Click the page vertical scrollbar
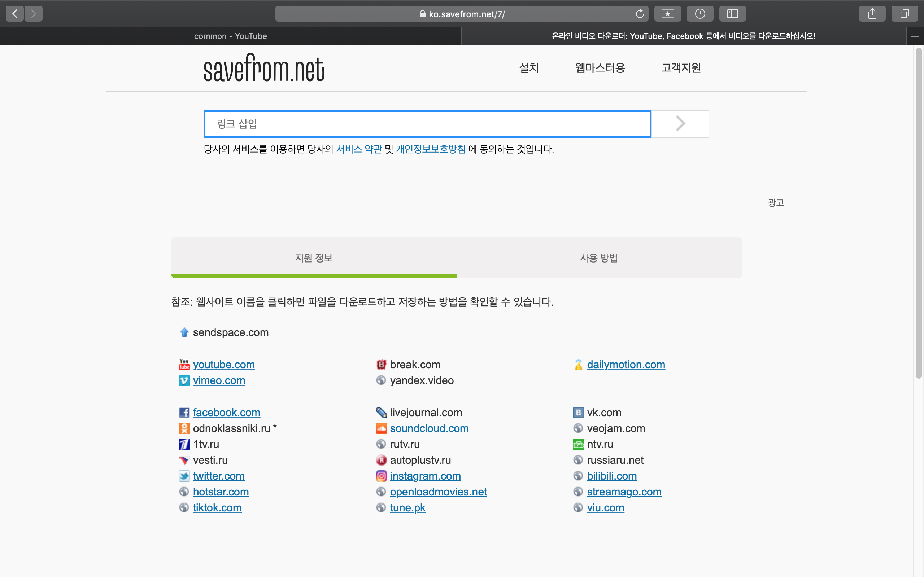The width and height of the screenshot is (924, 577). [919, 214]
